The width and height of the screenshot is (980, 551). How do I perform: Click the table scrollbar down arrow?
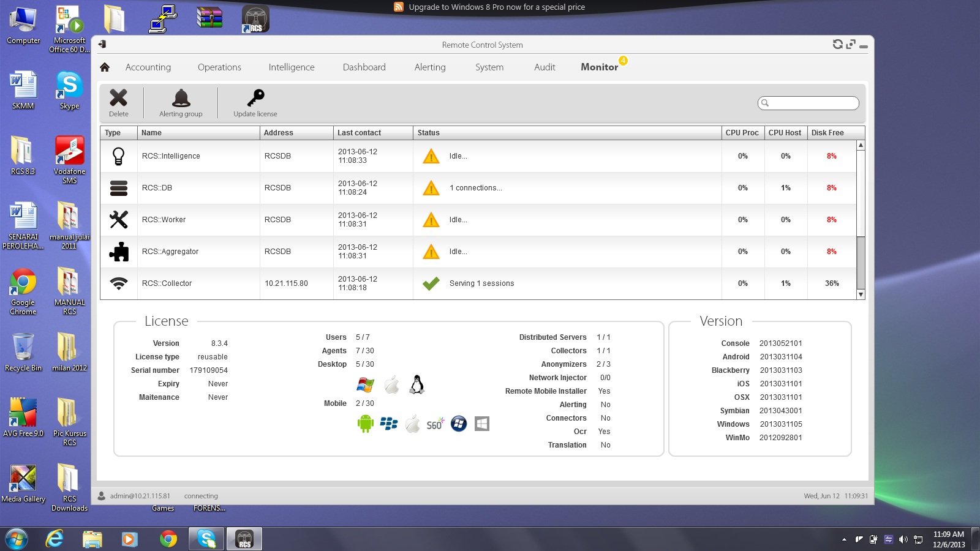[861, 294]
